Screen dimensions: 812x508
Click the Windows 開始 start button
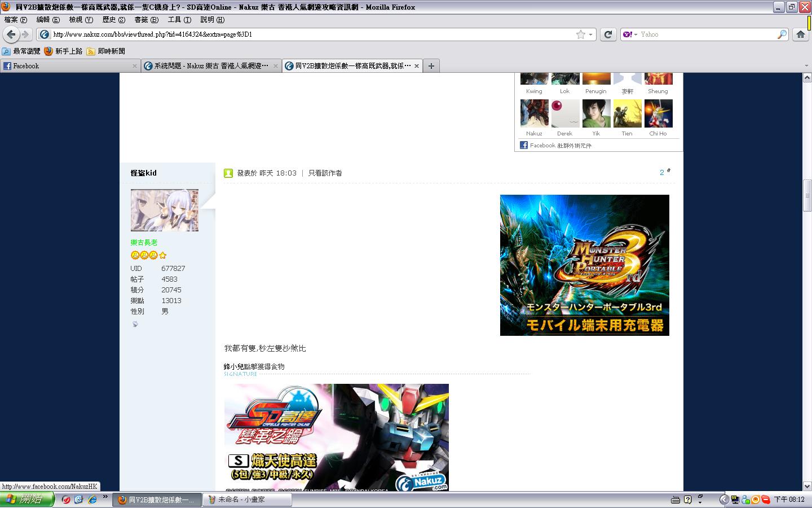click(27, 500)
